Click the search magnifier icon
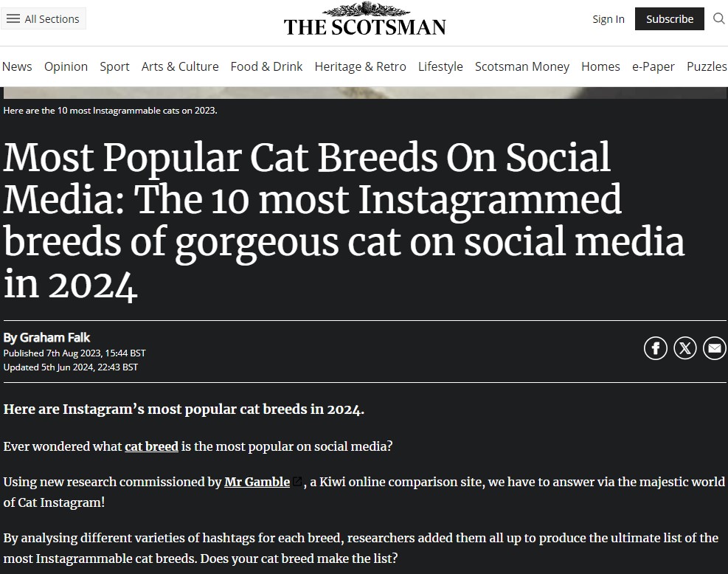 point(719,18)
